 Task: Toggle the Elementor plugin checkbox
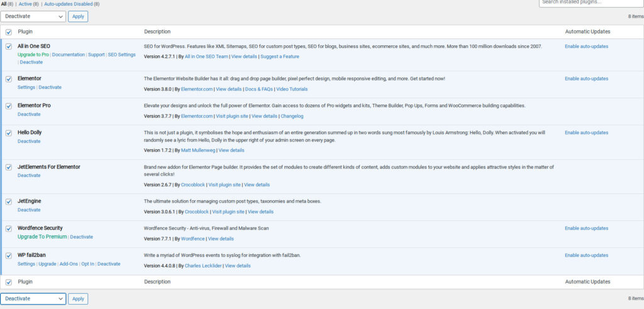[x=9, y=79]
